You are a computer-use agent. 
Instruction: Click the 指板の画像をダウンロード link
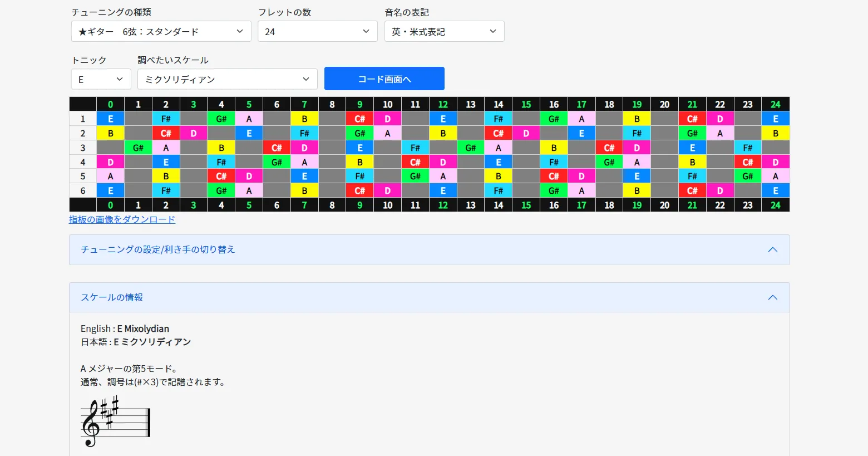point(122,219)
